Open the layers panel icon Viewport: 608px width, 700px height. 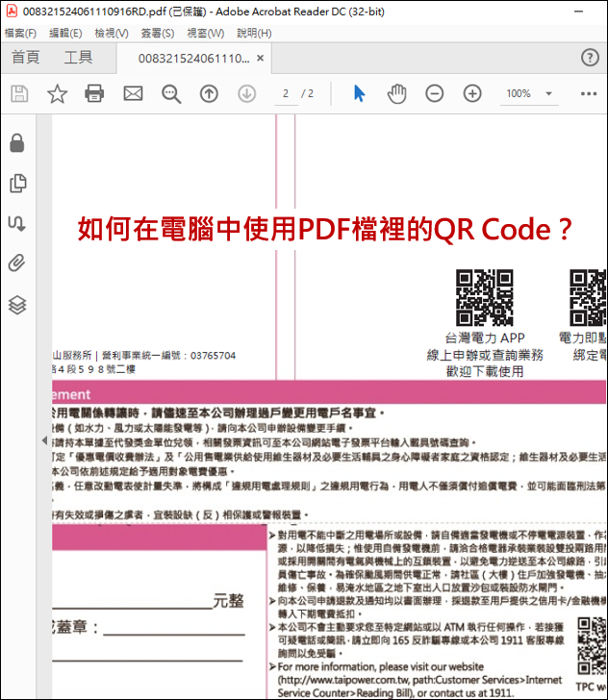(x=17, y=306)
